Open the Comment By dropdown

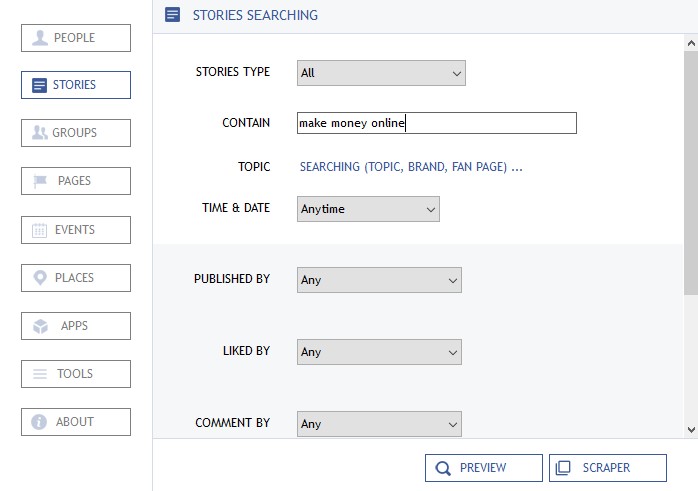(379, 424)
